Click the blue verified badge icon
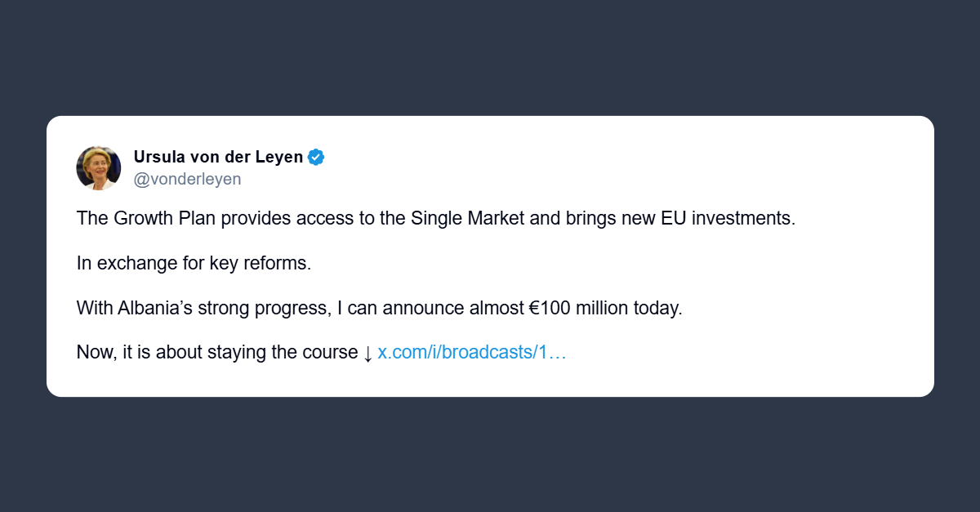 316,158
